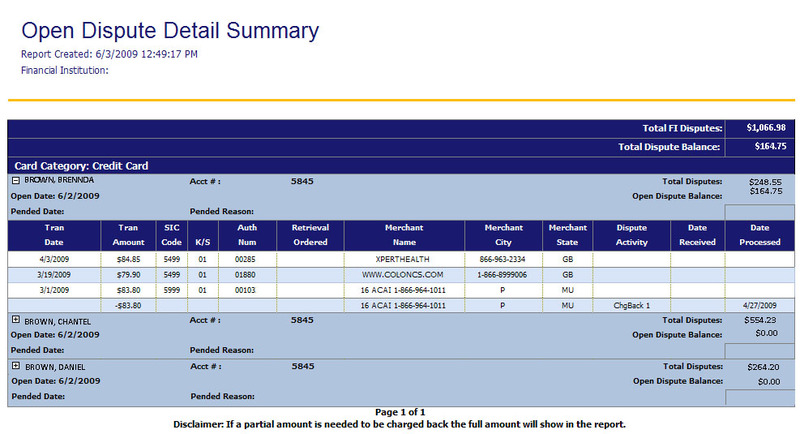Click the Tran Date column header
The width and height of the screenshot is (800, 434).
point(54,234)
